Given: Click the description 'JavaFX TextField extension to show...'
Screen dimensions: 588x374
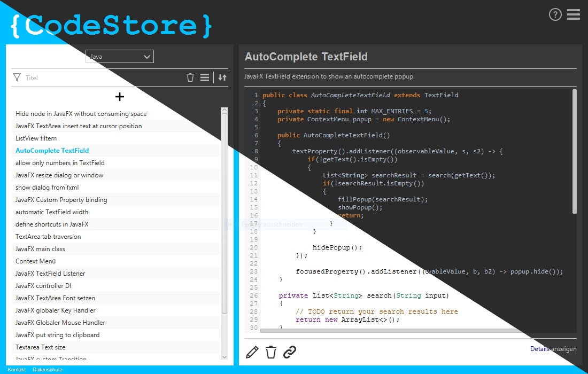Looking at the screenshot, I should coord(329,76).
